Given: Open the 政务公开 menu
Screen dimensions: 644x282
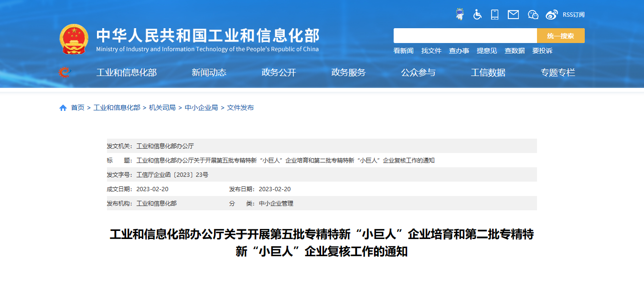Looking at the screenshot, I should pyautogui.click(x=279, y=73).
